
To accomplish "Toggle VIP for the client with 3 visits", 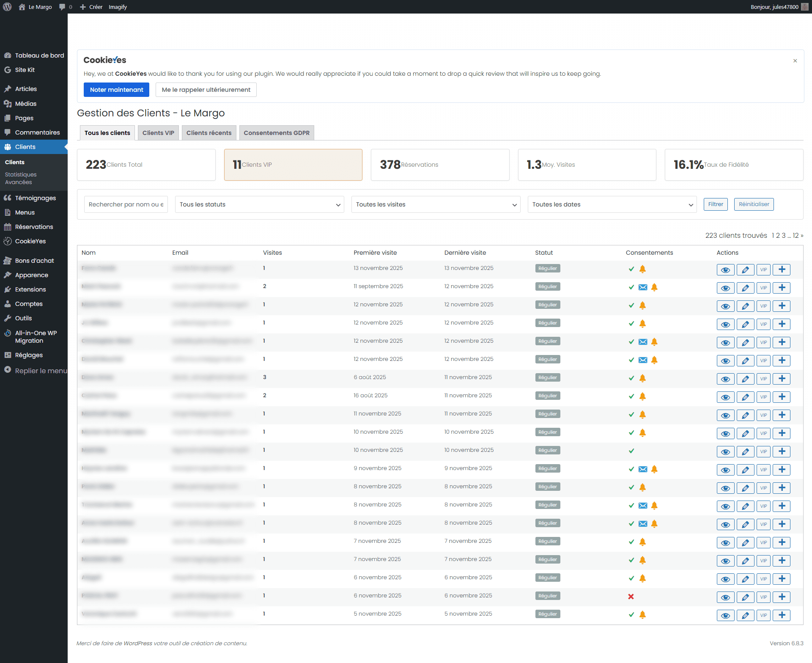I will point(763,379).
